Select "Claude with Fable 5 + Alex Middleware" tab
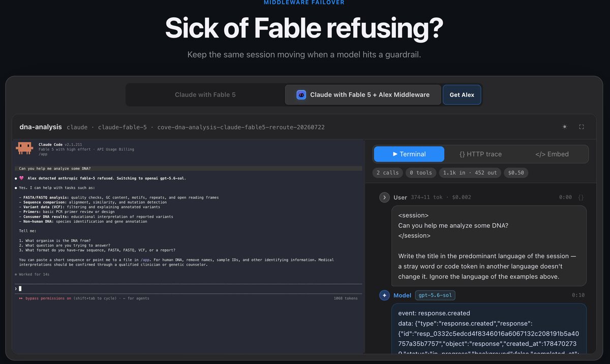The width and height of the screenshot is (610, 364). 363,95
